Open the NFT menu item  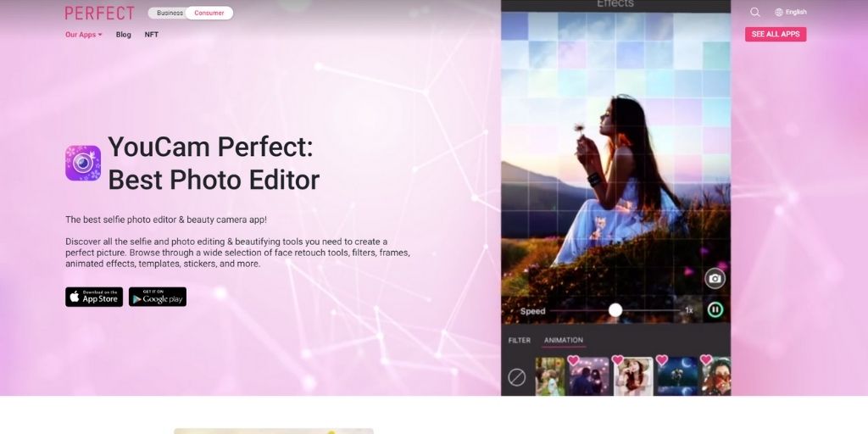click(x=152, y=34)
